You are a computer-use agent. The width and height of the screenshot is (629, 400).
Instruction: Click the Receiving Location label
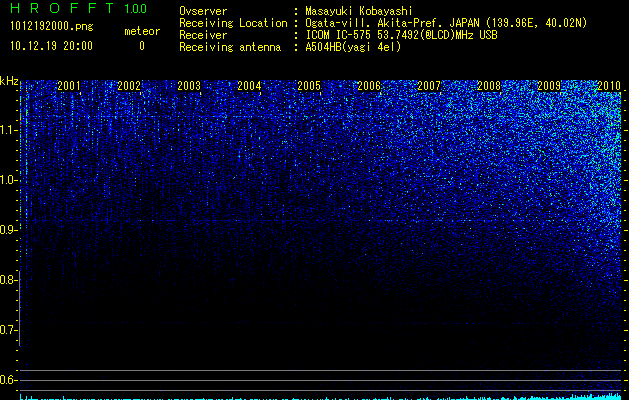pyautogui.click(x=233, y=24)
